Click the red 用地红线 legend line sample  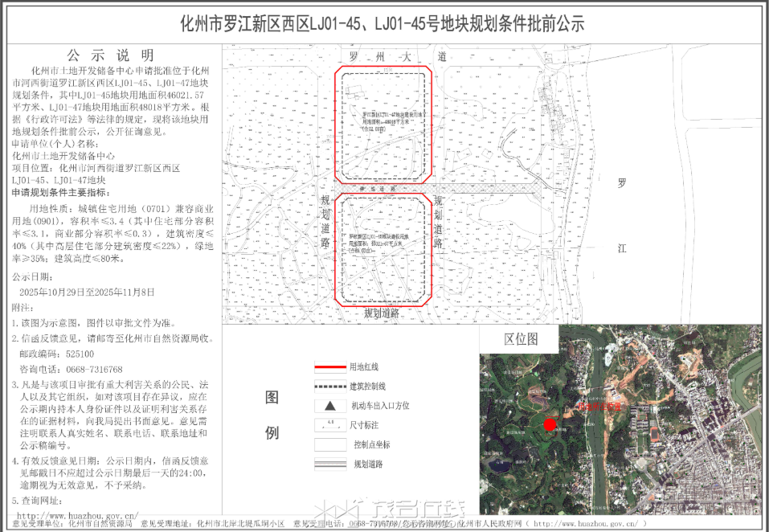[x=329, y=366]
